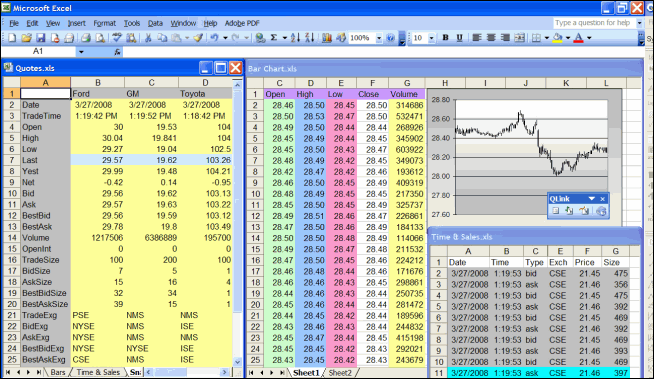Click the Name Box showing A1
Screen dimensions: 654x379
click(x=38, y=51)
